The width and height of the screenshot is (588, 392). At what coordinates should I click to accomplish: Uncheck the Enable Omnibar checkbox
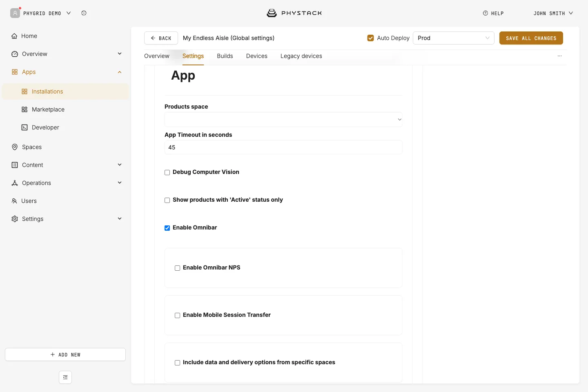point(167,228)
